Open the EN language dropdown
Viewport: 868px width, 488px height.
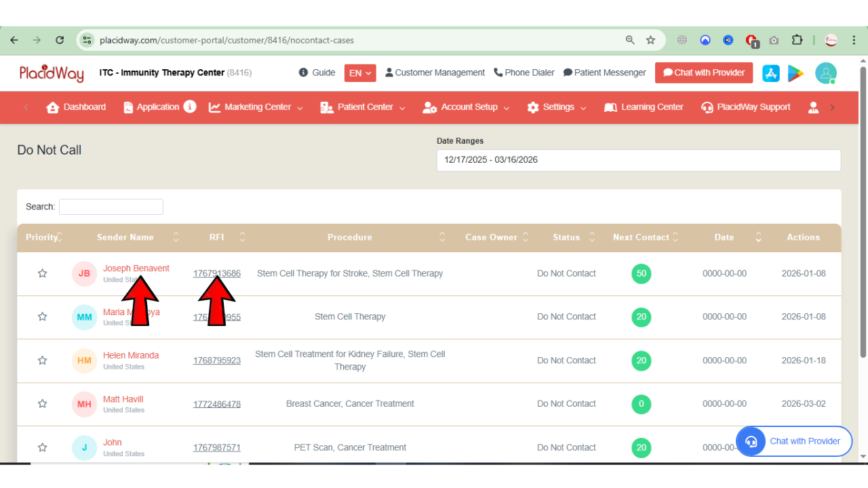pyautogui.click(x=359, y=73)
